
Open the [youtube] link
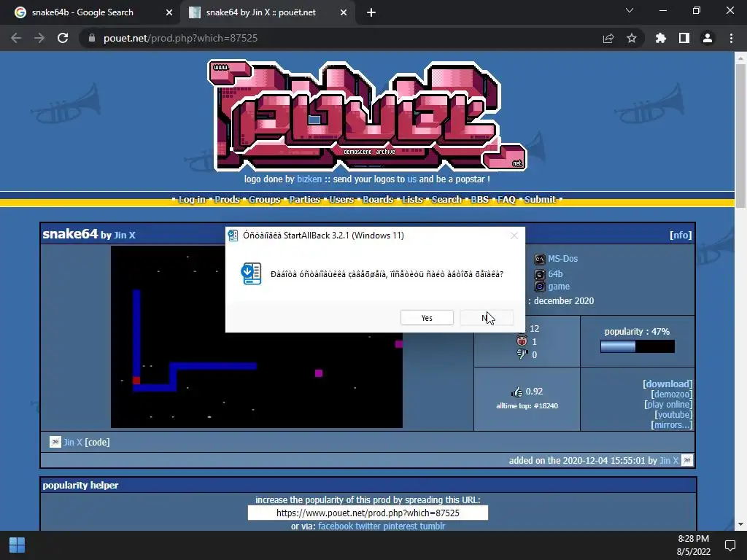pos(673,415)
